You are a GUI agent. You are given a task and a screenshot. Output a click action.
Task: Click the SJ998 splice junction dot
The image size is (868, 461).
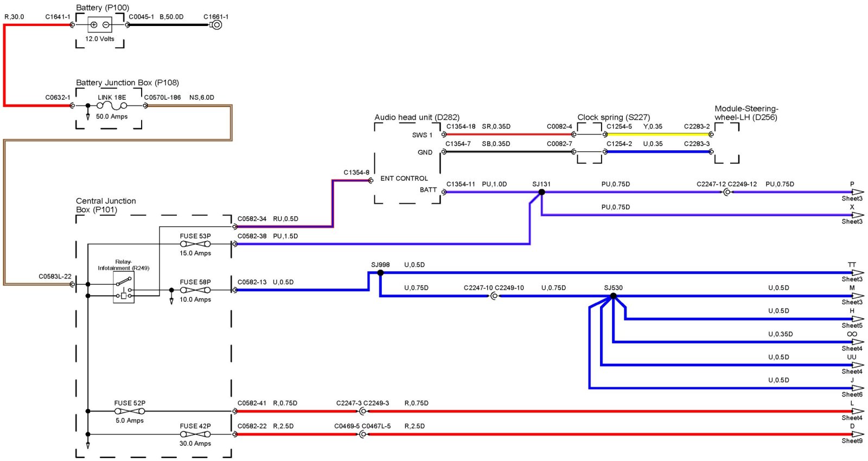[x=380, y=273]
